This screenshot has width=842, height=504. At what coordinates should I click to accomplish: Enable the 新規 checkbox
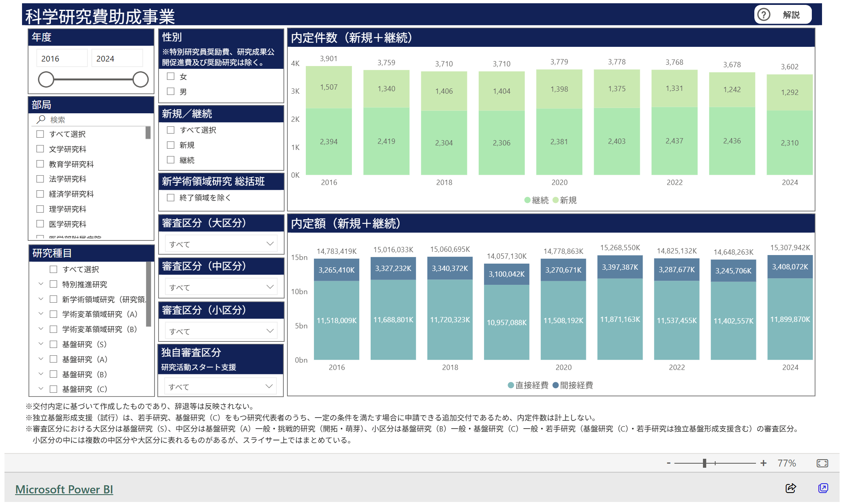(171, 145)
